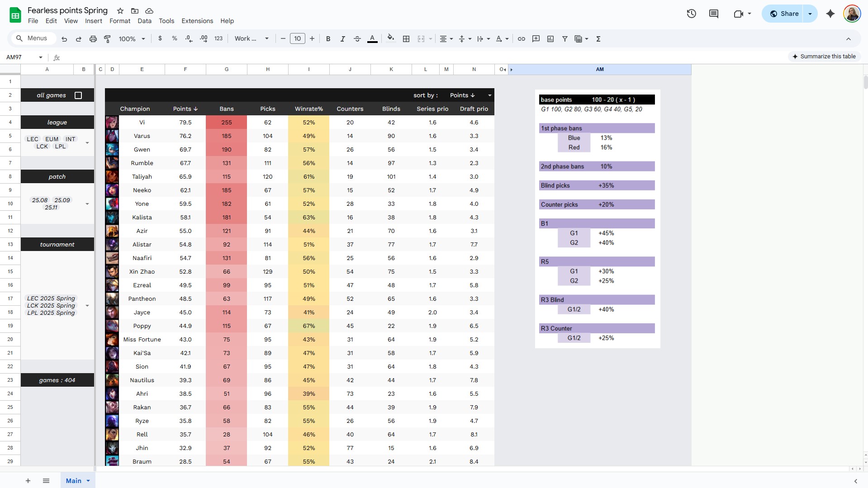Open the Google account avatar
The image size is (868, 488).
click(x=852, y=14)
